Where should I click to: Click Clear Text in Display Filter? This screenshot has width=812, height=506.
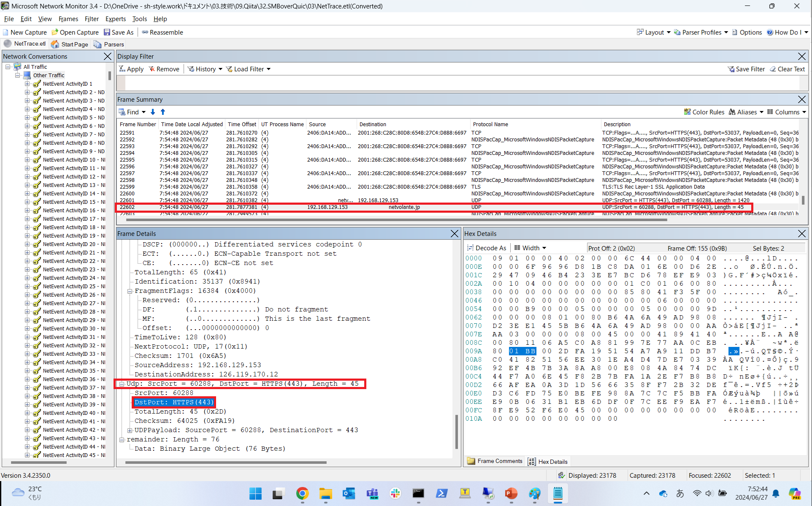coord(788,69)
